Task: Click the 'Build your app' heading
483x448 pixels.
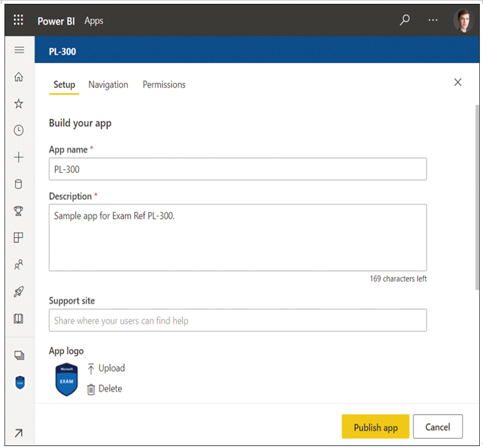Action: click(x=80, y=123)
